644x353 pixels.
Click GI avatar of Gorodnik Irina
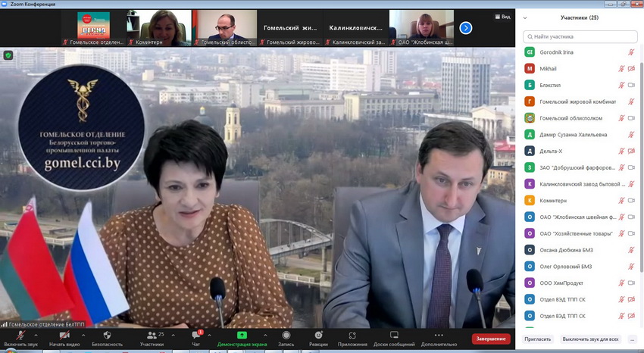click(x=530, y=52)
